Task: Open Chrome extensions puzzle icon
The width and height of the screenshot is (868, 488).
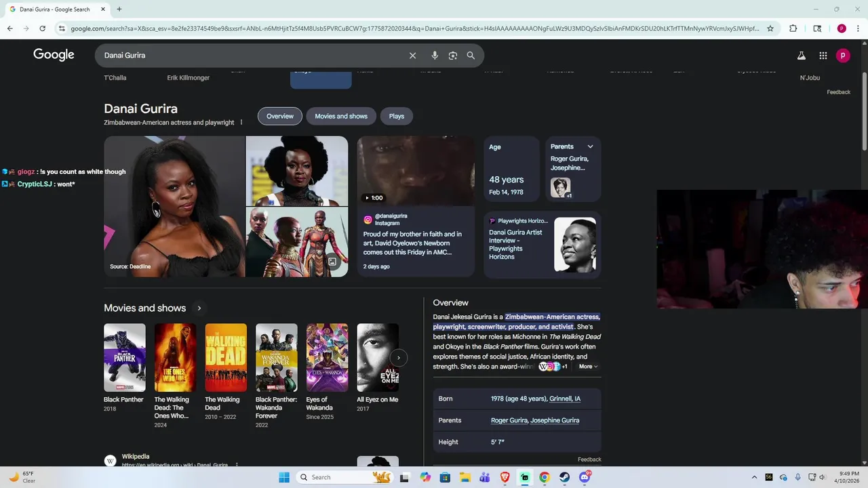Action: [x=793, y=28]
